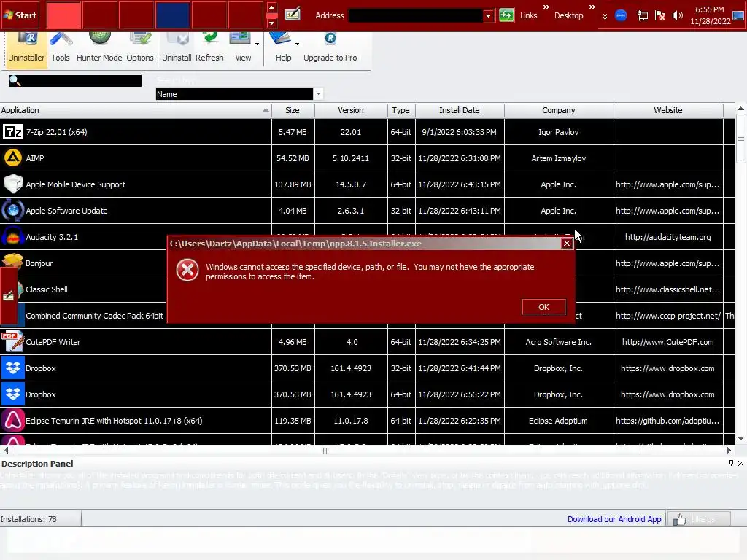Open the Windows Start menu
The width and height of the screenshot is (747, 560).
click(x=20, y=15)
